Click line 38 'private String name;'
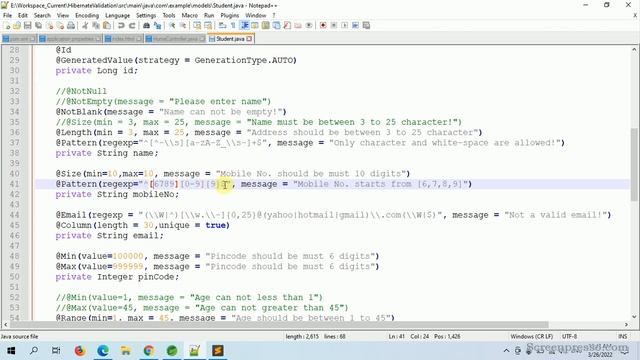 point(107,153)
